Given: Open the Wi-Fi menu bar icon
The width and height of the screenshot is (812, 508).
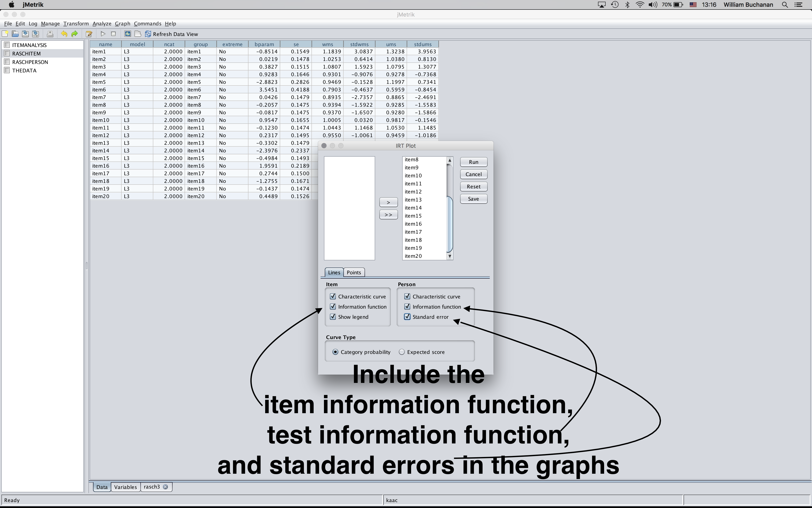Looking at the screenshot, I should point(640,5).
